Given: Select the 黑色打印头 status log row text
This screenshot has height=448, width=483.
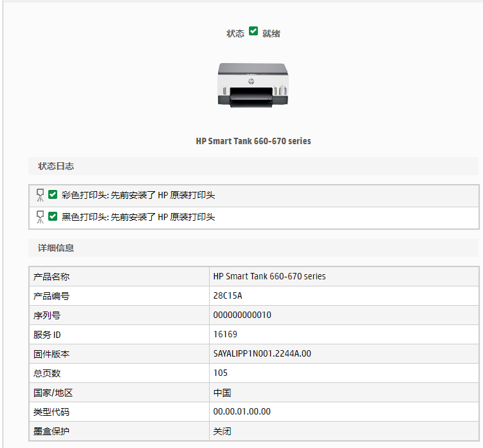Looking at the screenshot, I should 138,217.
